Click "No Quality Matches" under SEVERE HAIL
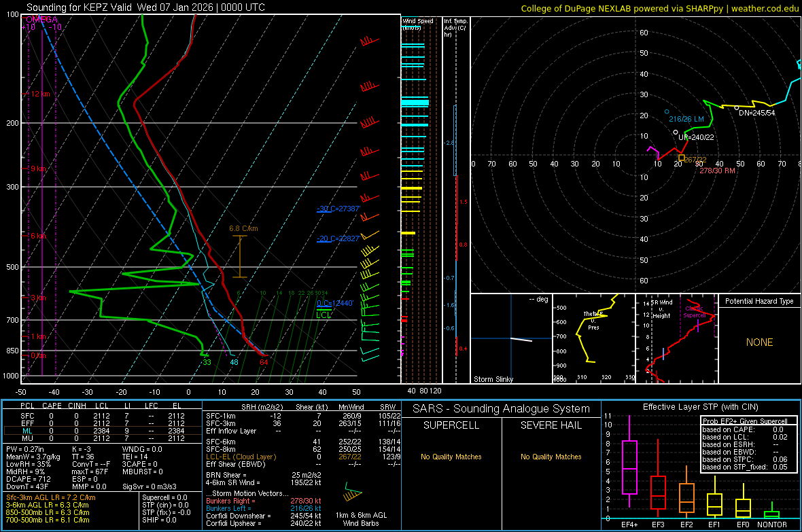 pyautogui.click(x=551, y=457)
